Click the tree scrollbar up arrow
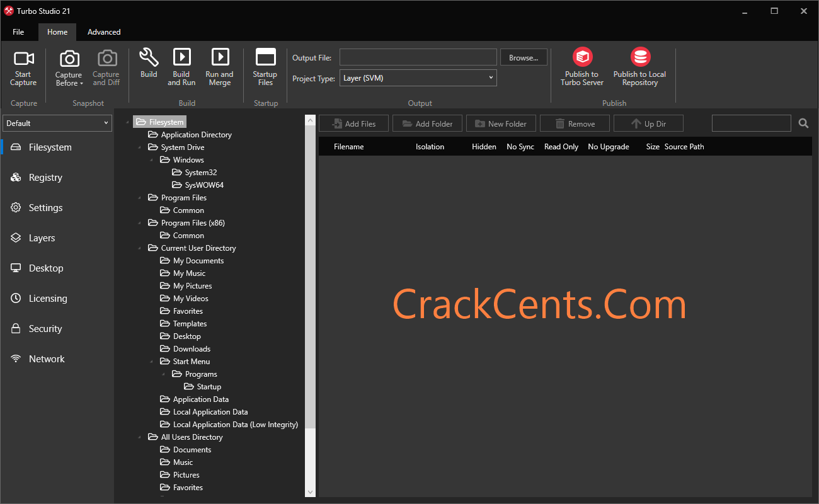The image size is (819, 504). coord(310,120)
